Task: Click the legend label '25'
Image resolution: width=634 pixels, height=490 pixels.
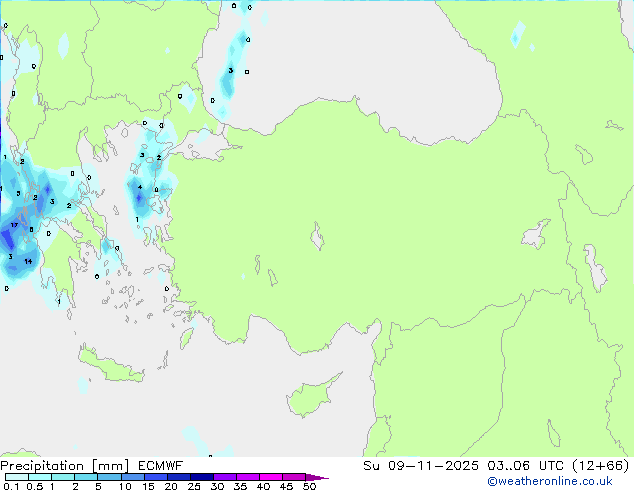Action: [x=194, y=486]
